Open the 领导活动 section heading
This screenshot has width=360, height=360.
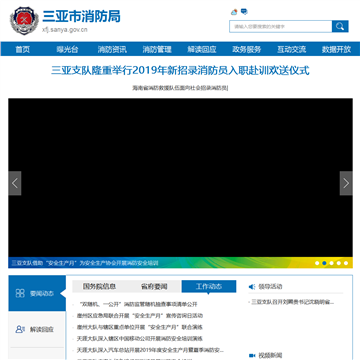(270, 287)
